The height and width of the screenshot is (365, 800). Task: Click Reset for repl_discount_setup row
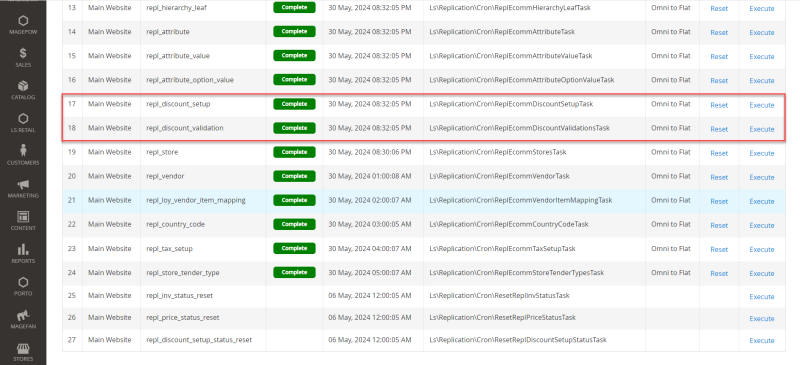[719, 105]
